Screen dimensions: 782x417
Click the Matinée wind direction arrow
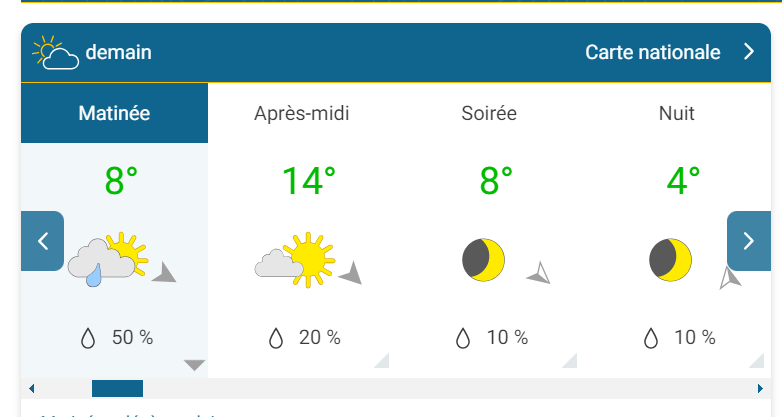[164, 273]
